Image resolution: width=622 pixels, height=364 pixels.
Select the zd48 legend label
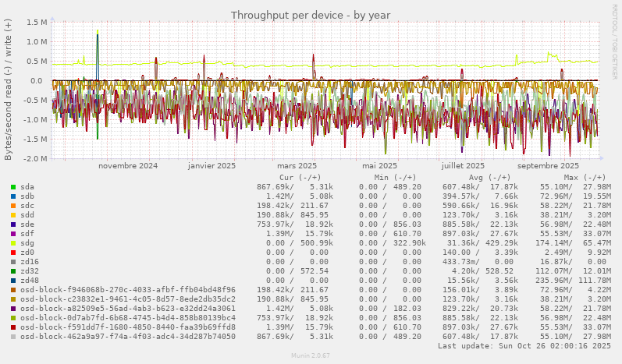click(30, 281)
